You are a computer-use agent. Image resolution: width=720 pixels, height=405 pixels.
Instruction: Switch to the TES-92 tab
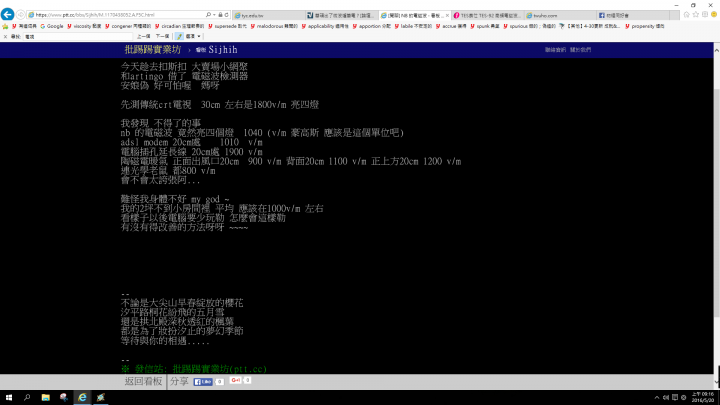(x=488, y=15)
